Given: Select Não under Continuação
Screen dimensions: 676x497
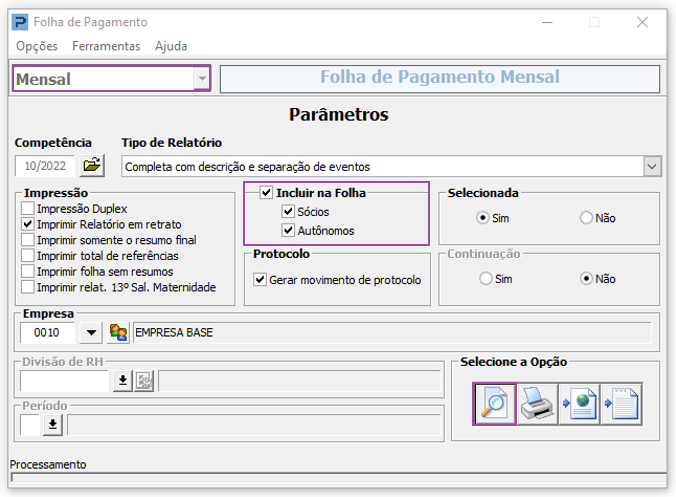Looking at the screenshot, I should click(586, 278).
